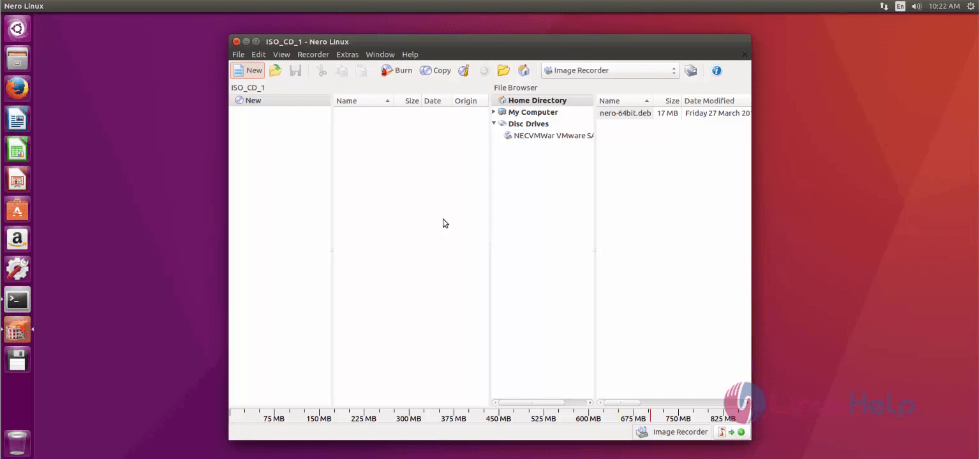
Task: Open System Settings from the dock
Action: (x=17, y=269)
